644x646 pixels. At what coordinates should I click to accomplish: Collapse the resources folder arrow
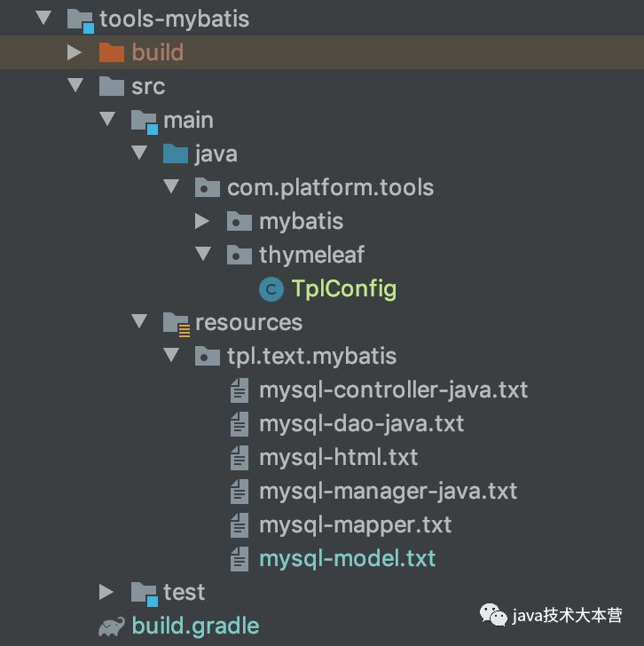139,321
